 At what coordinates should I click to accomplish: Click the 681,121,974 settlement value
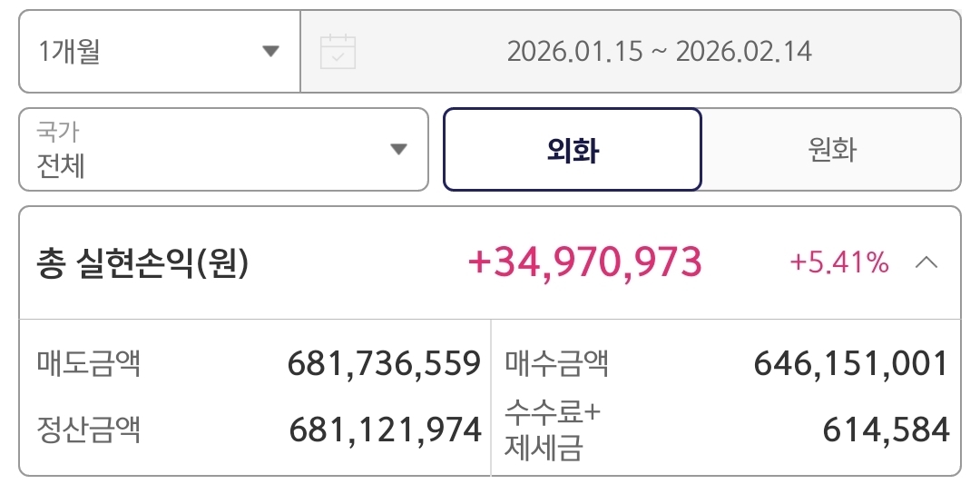pyautogui.click(x=385, y=430)
